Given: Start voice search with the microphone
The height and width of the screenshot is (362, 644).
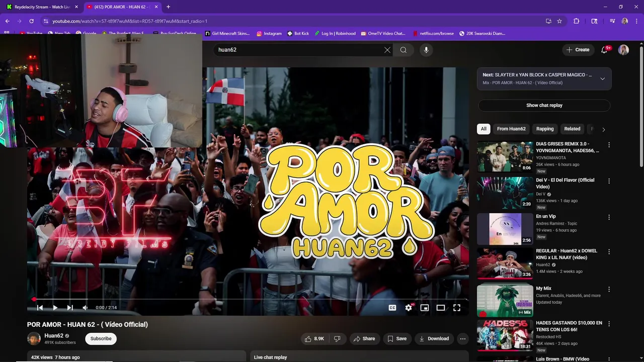Looking at the screenshot, I should click(x=426, y=50).
